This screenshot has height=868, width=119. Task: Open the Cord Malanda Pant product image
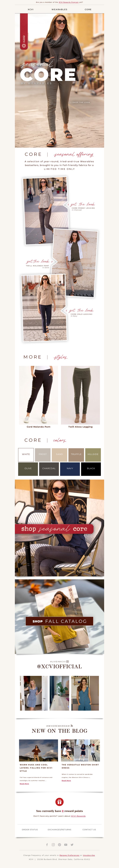point(38,395)
